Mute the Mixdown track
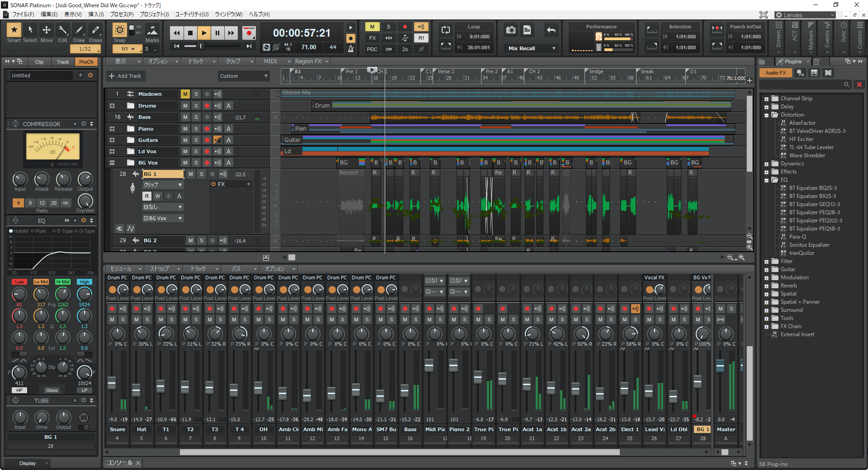The image size is (868, 470). [185, 94]
